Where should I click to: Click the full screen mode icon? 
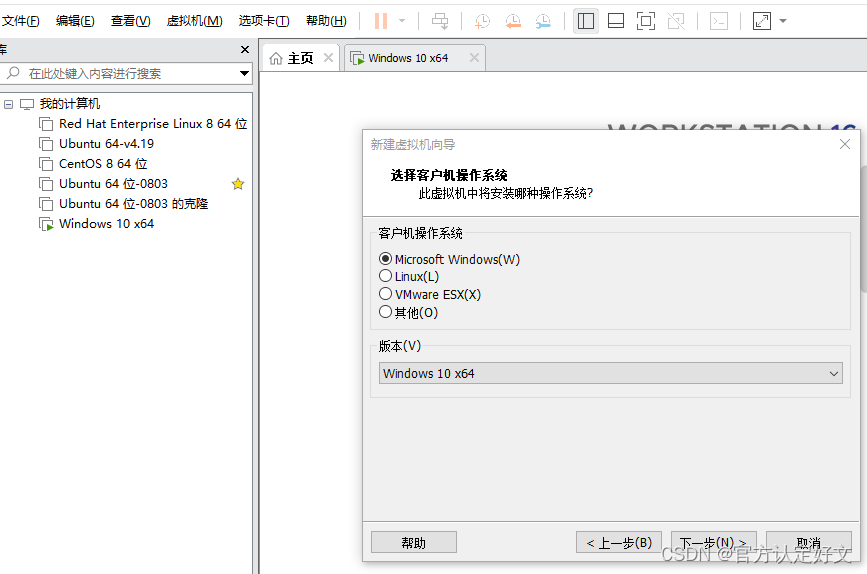click(x=646, y=21)
